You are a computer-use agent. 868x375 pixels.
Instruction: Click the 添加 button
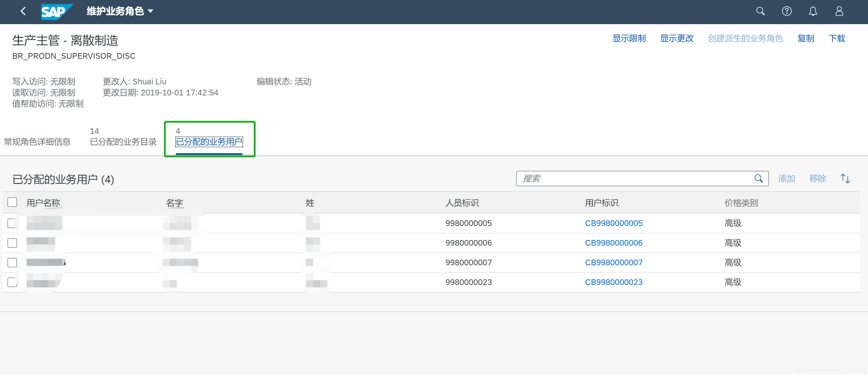point(787,179)
